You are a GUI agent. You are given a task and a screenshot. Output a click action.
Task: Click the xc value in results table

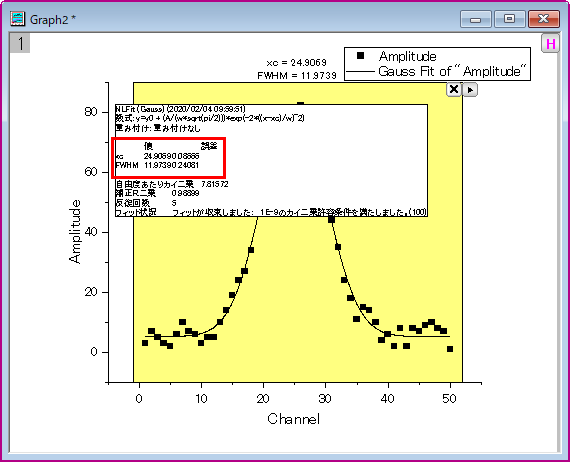pyautogui.click(x=171, y=156)
